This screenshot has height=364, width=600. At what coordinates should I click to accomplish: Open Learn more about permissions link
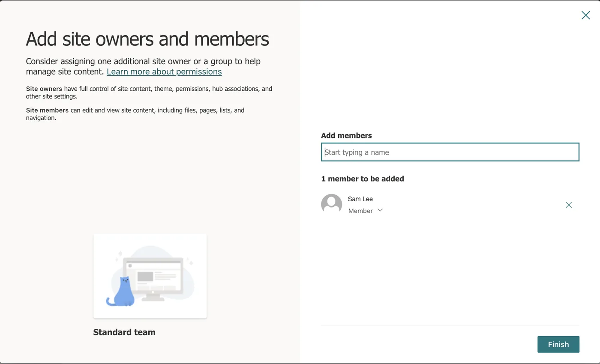[x=164, y=72]
